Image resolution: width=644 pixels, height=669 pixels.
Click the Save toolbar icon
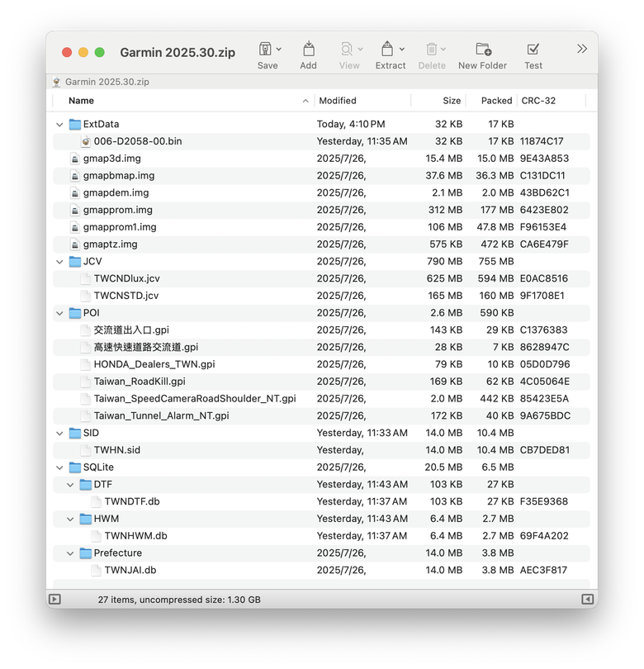coord(265,49)
